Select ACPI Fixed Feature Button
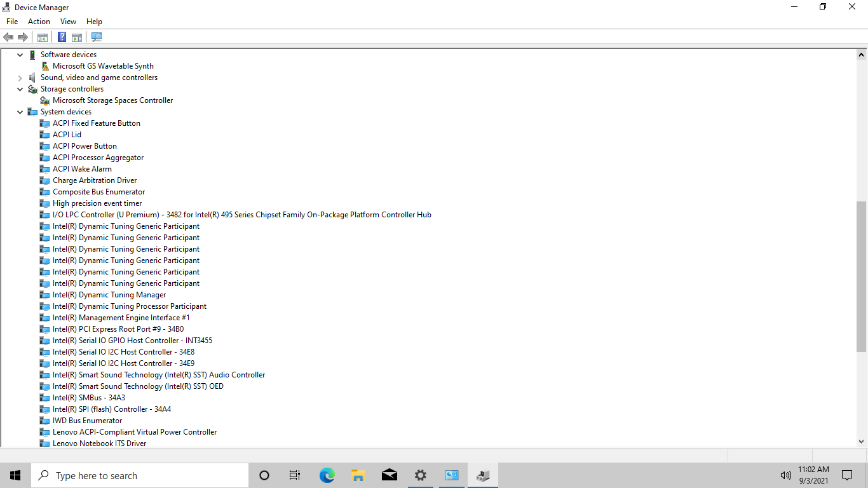 [97, 123]
